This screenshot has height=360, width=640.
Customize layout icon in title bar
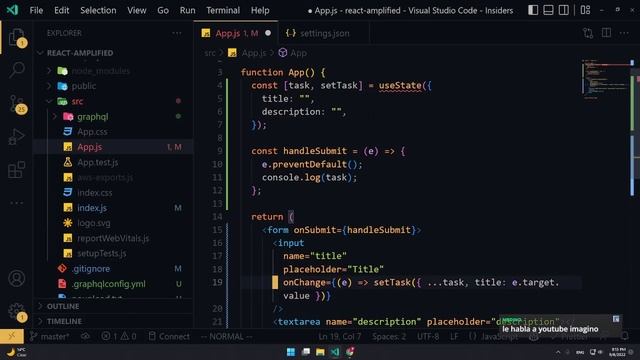(x=585, y=10)
